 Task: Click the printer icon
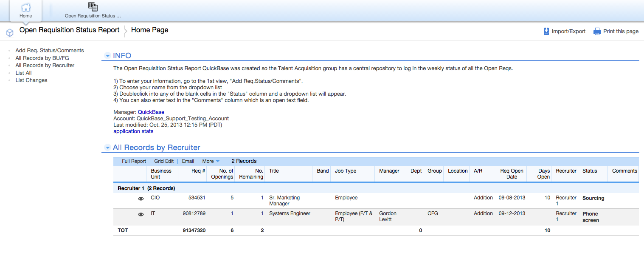tap(597, 31)
